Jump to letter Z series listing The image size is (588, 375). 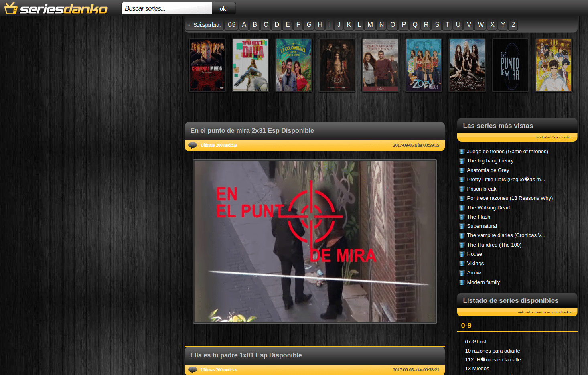(513, 25)
